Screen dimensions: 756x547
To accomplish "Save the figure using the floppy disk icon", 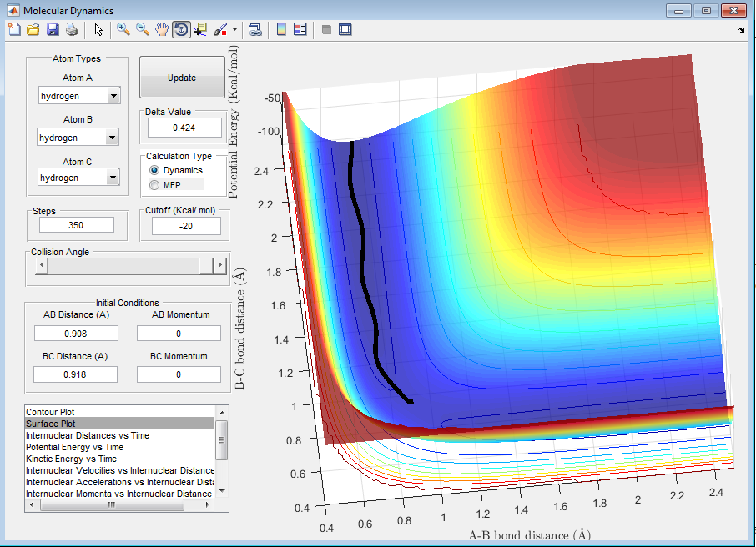I will click(53, 29).
